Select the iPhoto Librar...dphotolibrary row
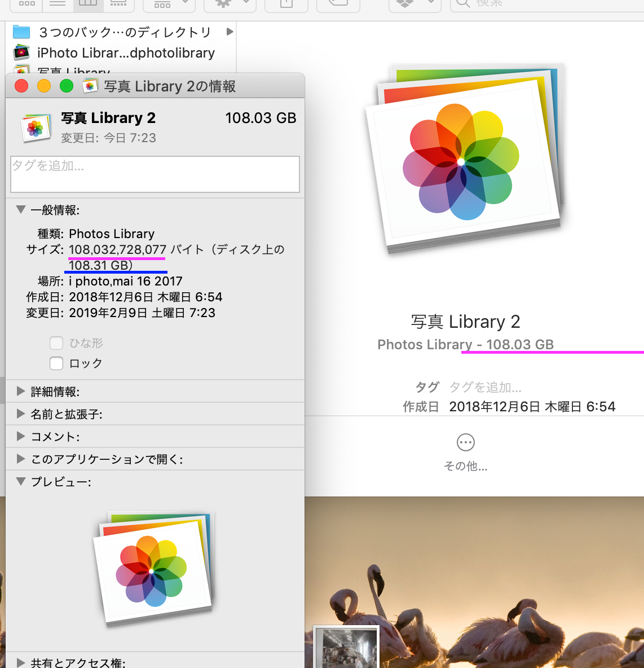This screenshot has height=668, width=644. point(121,53)
